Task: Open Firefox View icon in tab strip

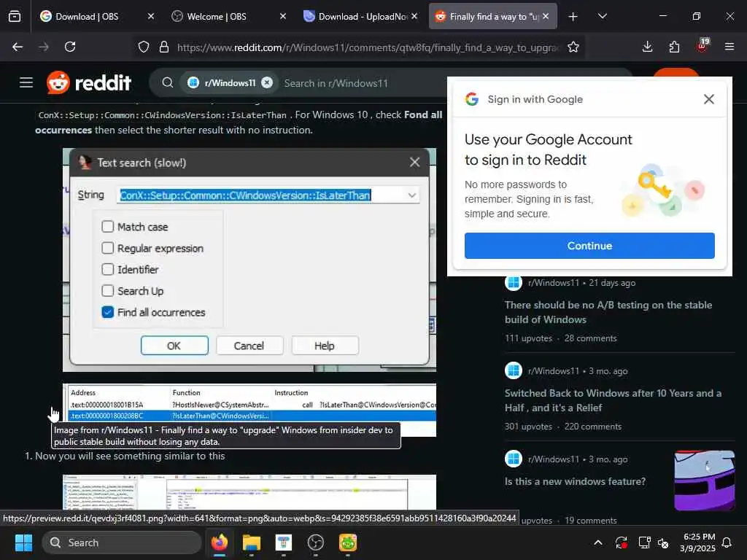Action: click(x=15, y=16)
